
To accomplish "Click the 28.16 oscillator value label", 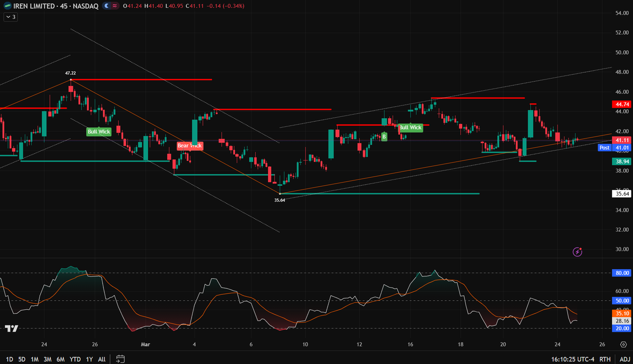I will coord(621,320).
